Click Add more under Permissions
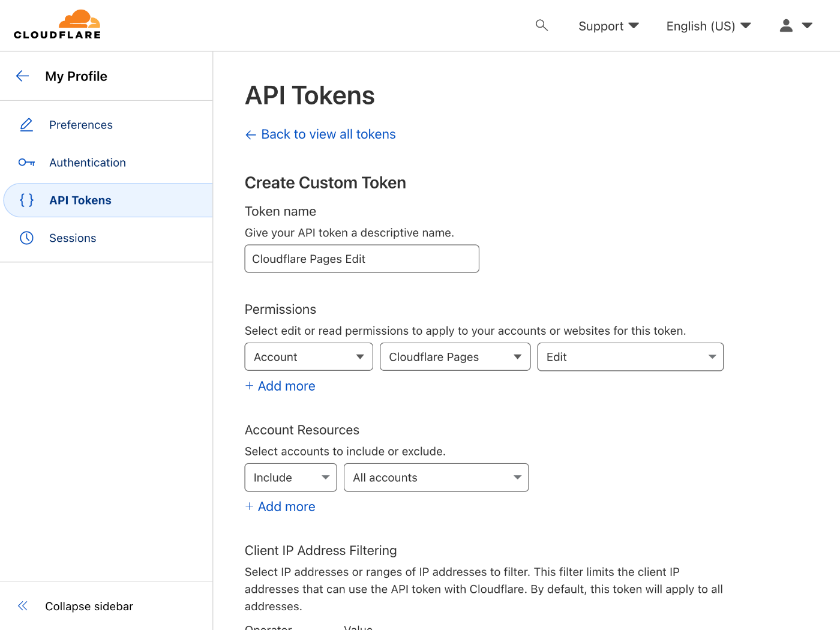 point(286,386)
